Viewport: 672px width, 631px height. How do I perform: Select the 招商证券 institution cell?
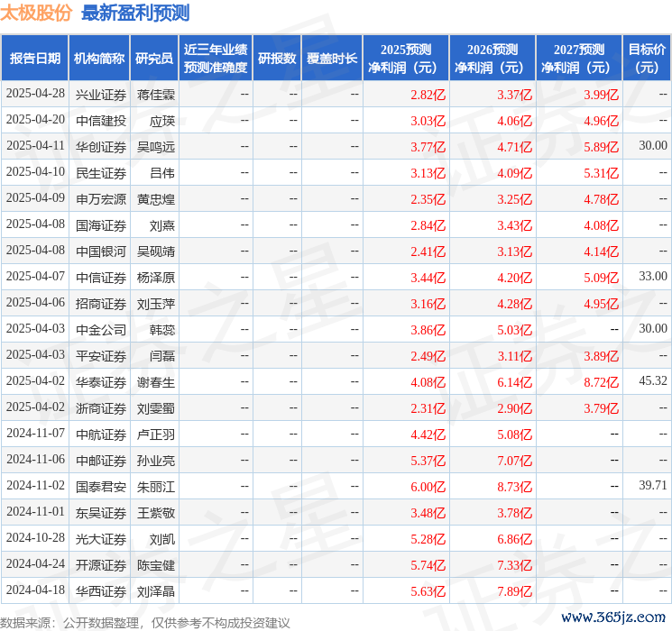click(x=101, y=304)
